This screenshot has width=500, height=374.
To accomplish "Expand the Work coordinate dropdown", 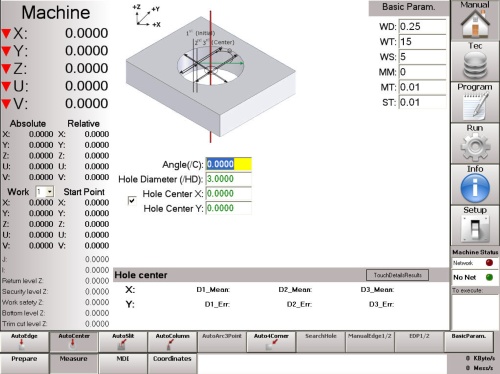I will pyautogui.click(x=50, y=192).
